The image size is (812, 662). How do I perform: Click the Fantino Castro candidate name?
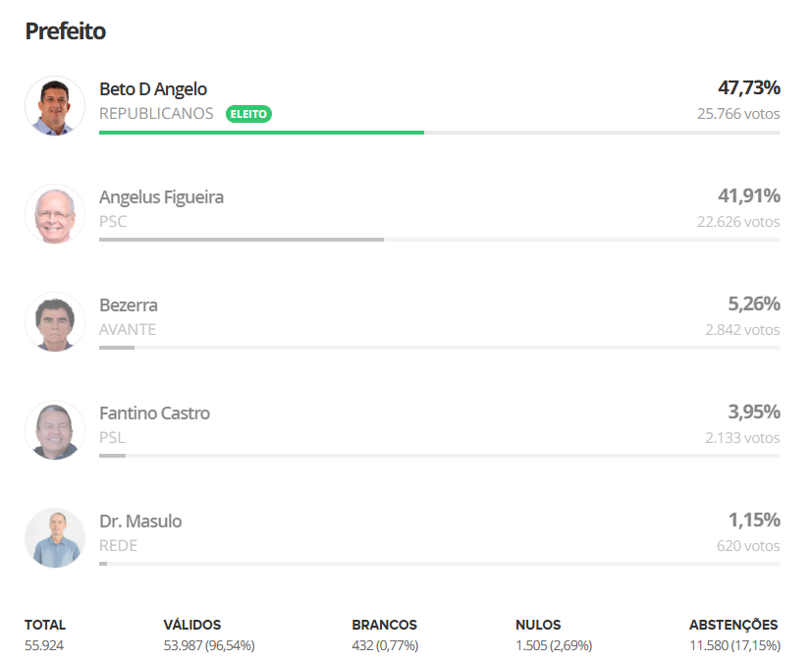154,414
